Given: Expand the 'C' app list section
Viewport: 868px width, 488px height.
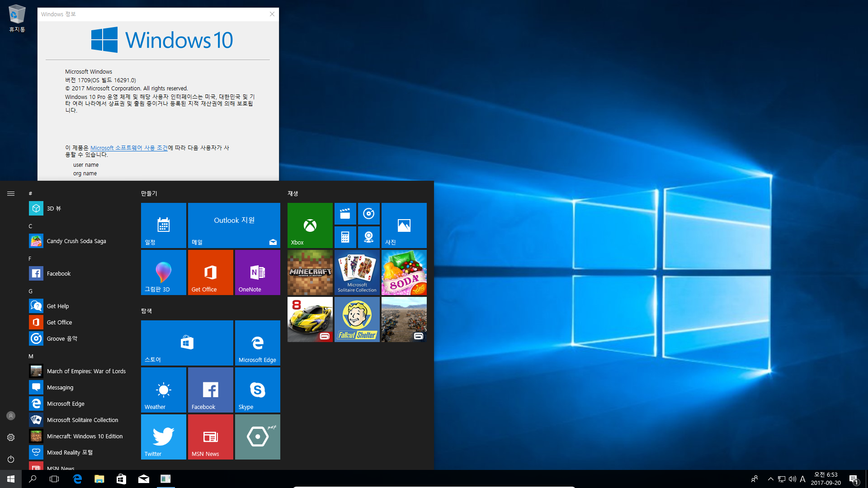Looking at the screenshot, I should [30, 226].
